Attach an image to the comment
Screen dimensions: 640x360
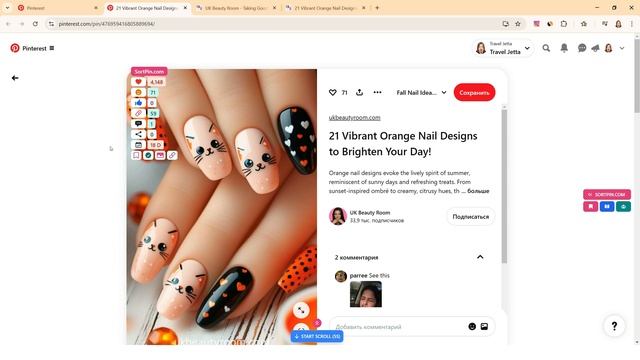click(x=484, y=327)
